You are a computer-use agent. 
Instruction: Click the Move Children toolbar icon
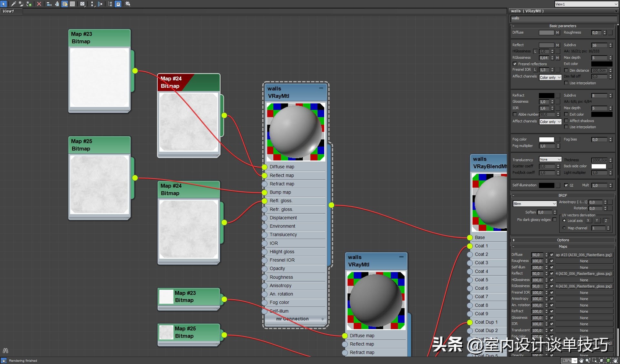click(49, 4)
